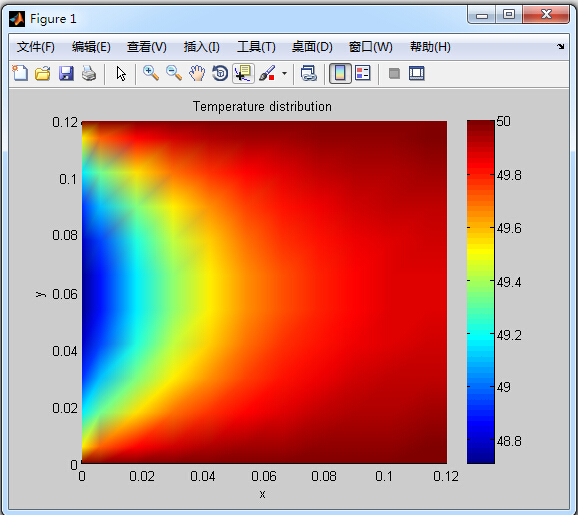Image resolution: width=578 pixels, height=515 pixels.
Task: Open the 工具(T) menu
Action: point(256,47)
